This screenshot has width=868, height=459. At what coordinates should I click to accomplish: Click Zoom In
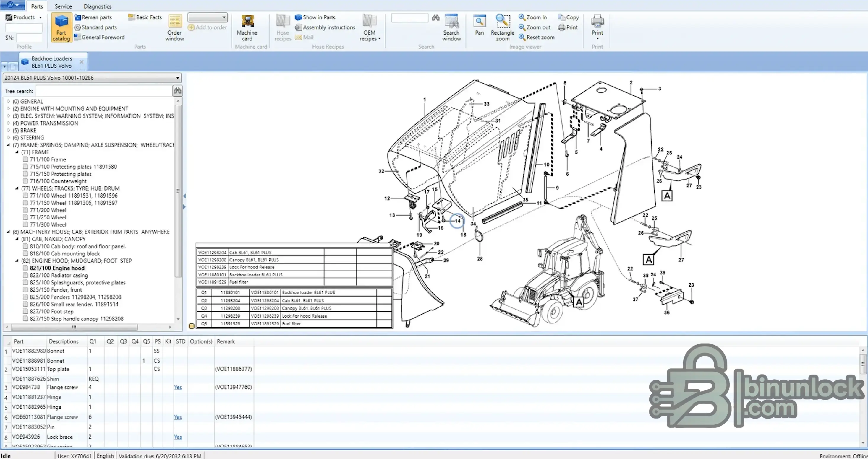click(533, 17)
